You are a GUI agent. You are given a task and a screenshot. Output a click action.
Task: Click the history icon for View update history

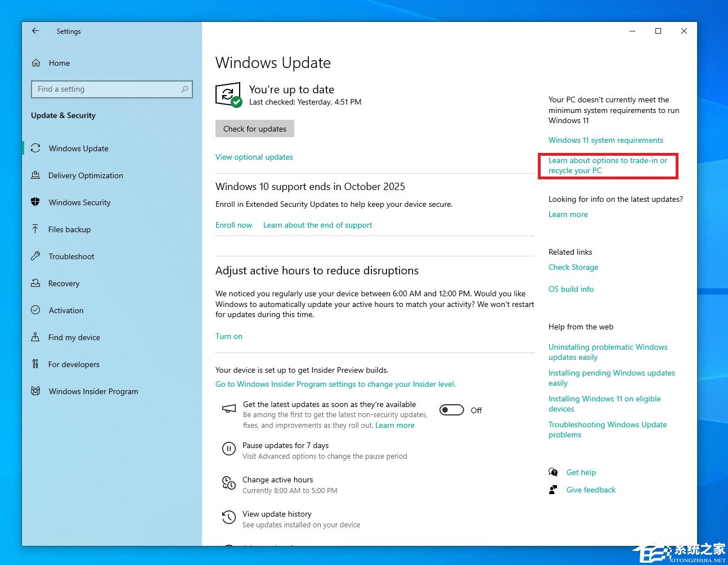[228, 517]
